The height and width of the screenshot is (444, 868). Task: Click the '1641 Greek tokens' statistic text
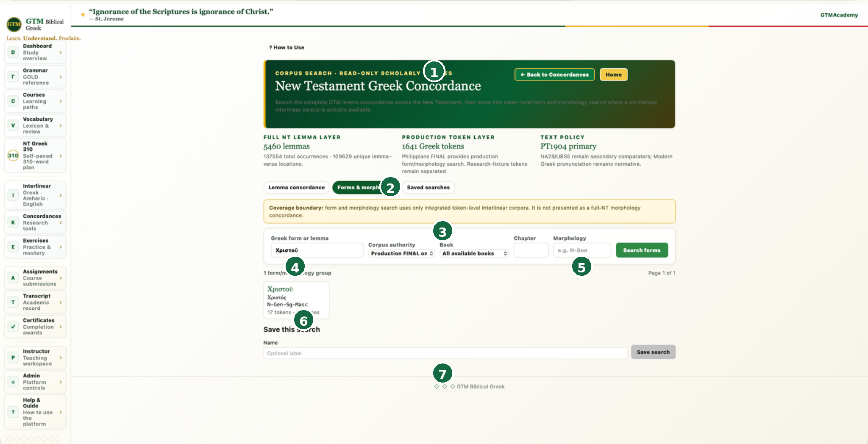[433, 147]
